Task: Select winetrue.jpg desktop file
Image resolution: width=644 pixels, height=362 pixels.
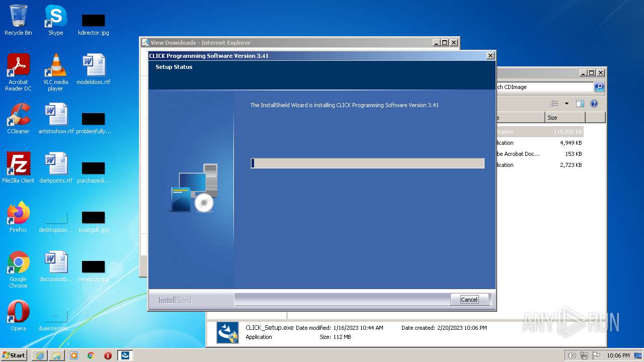Action: [94, 271]
